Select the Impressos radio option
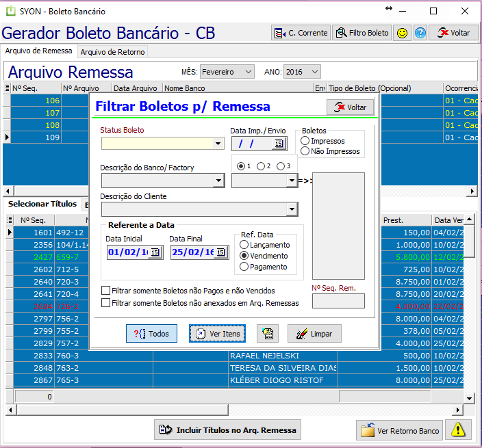482x448 pixels. 305,141
